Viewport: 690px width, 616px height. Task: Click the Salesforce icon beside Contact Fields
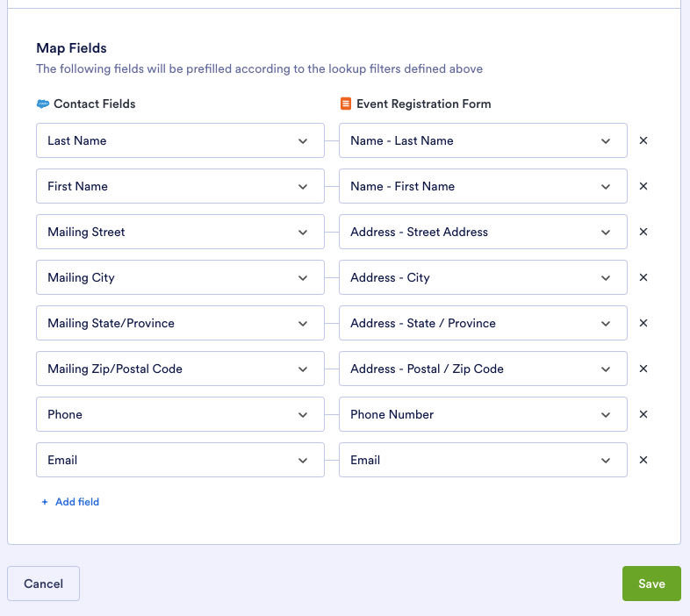[x=43, y=104]
